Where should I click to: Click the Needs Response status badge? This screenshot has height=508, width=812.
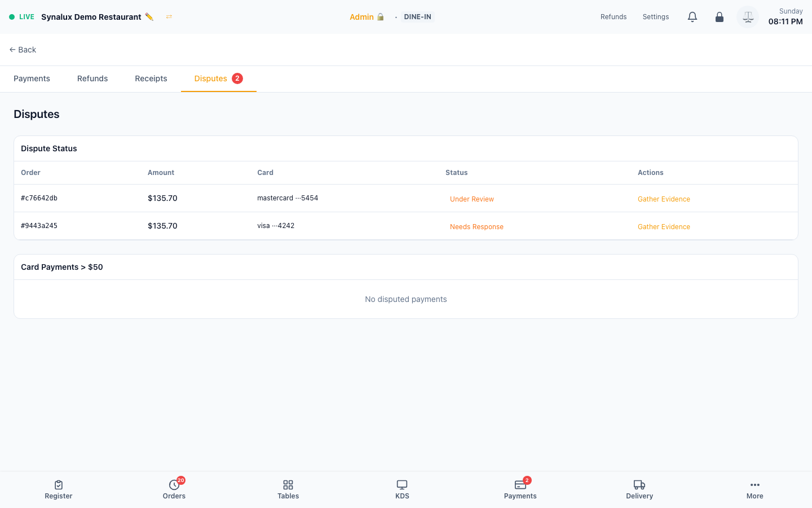476,227
